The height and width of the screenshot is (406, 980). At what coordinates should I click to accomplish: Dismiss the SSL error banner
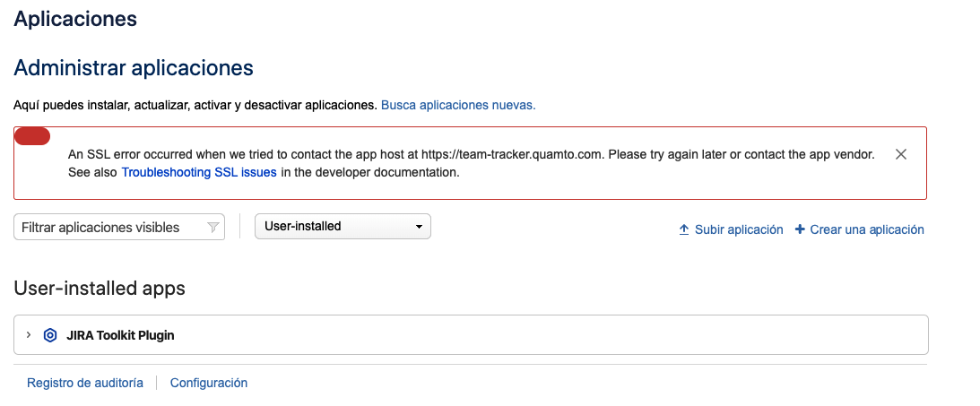pos(900,154)
